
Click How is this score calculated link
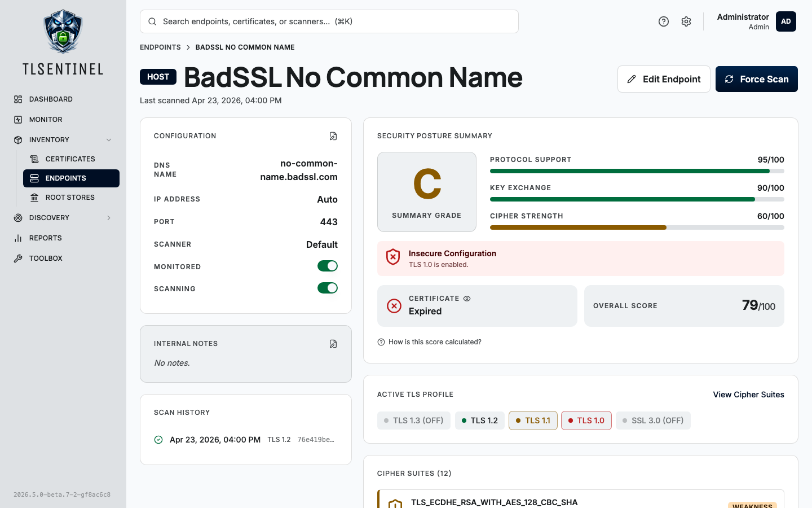click(x=435, y=342)
